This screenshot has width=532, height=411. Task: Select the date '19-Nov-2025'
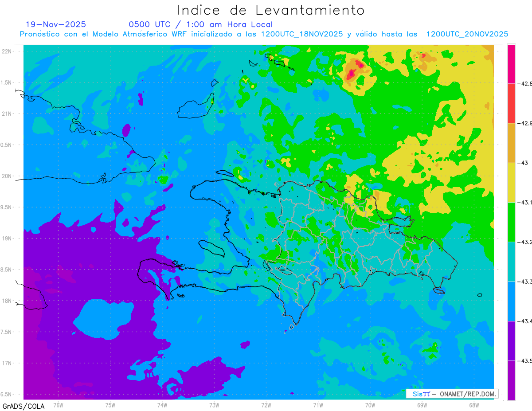56,24
